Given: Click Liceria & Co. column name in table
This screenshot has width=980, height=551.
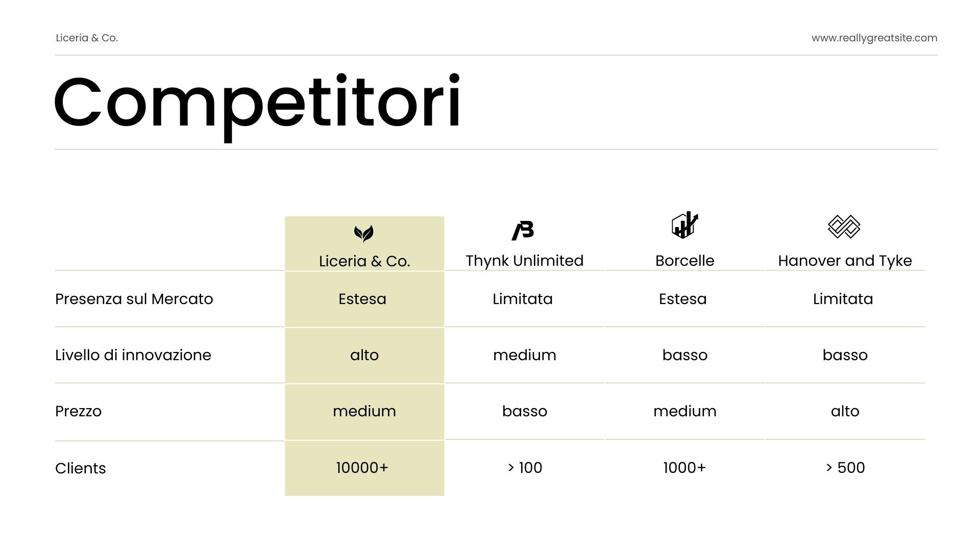Looking at the screenshot, I should [364, 261].
